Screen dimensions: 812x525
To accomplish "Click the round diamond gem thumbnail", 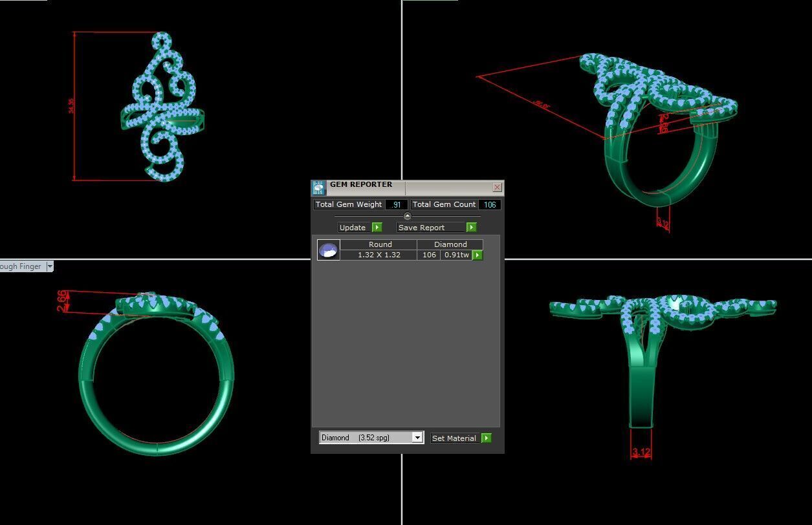I will [329, 250].
